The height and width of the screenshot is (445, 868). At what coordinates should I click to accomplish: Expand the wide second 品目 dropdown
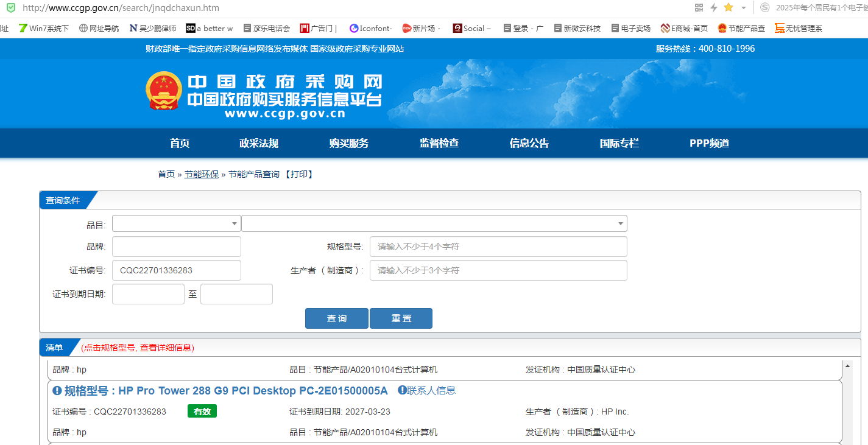pos(434,223)
